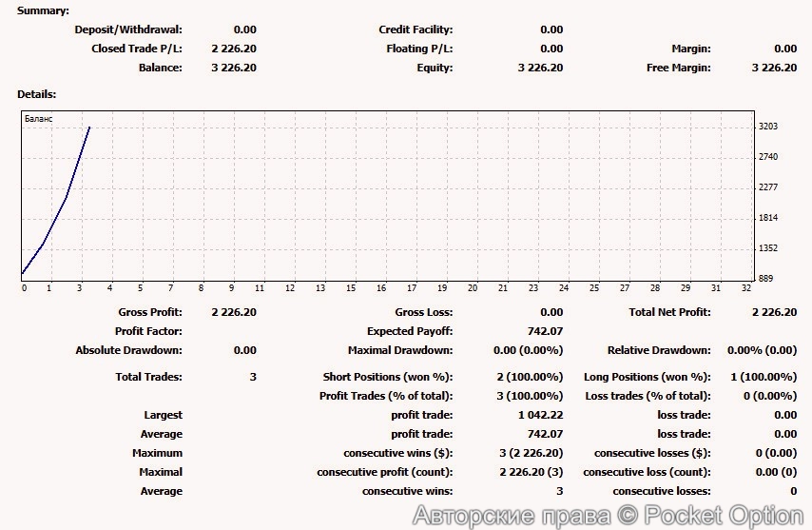The image size is (812, 530).
Task: Click the Gross Profit label
Action: [x=150, y=312]
